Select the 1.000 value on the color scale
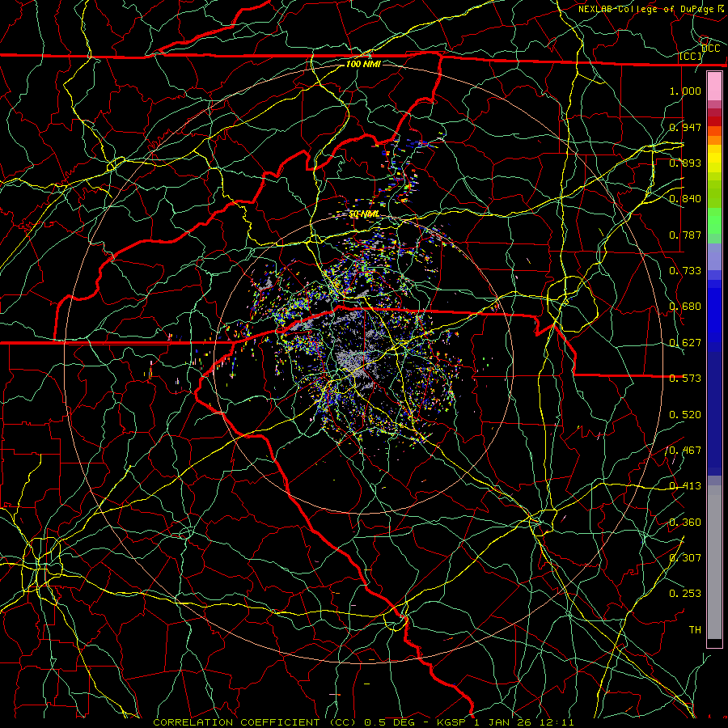 pyautogui.click(x=685, y=91)
